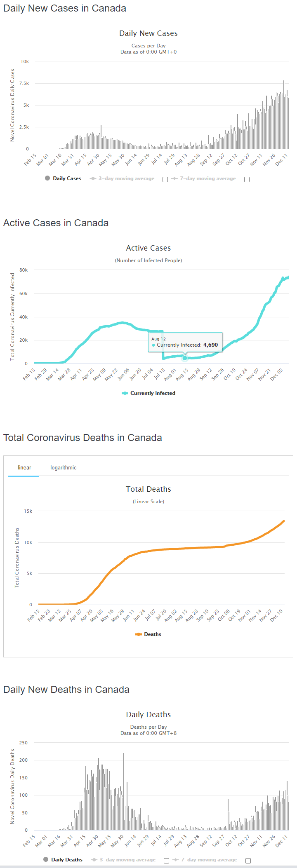Viewport: 297px width, 868px height.
Task: Switch to the logarithmic tab
Action: point(64,467)
